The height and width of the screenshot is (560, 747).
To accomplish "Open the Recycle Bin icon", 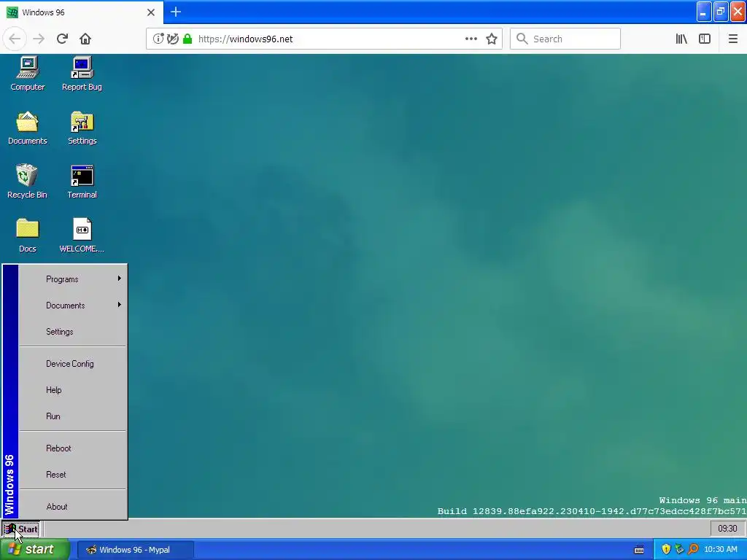I will point(27,182).
